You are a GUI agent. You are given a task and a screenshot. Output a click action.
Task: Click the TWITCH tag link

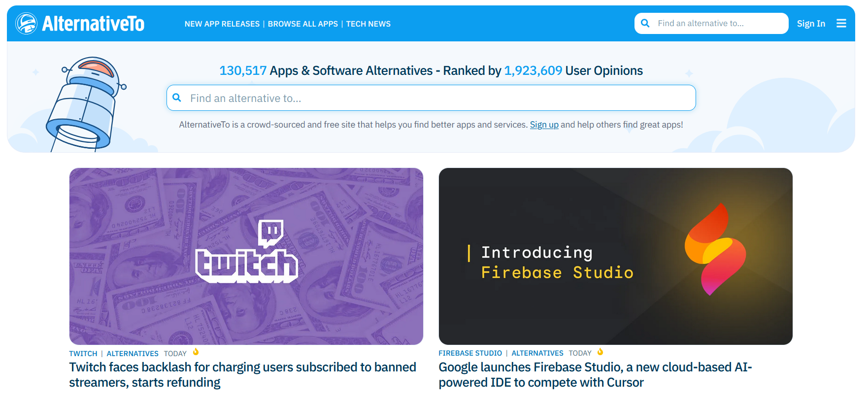pos(83,354)
